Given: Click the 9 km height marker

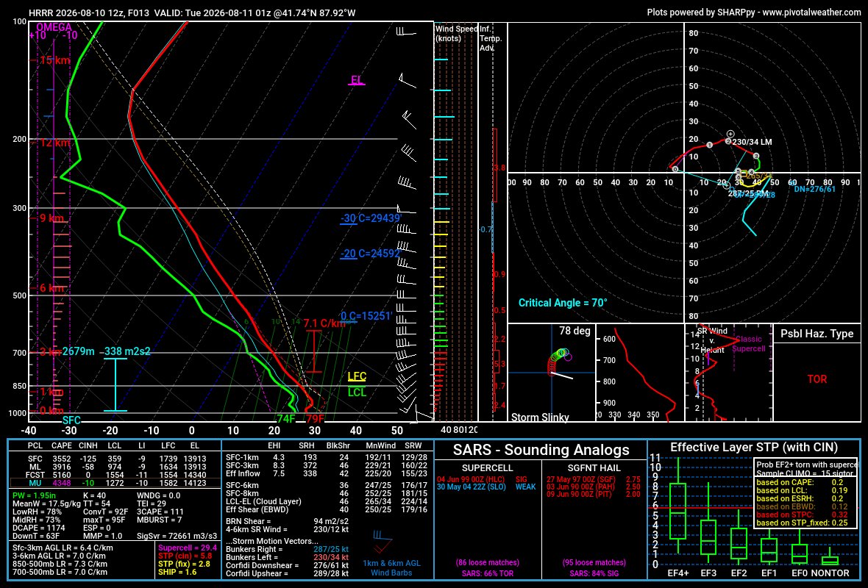Looking at the screenshot, I should pyautogui.click(x=52, y=218).
